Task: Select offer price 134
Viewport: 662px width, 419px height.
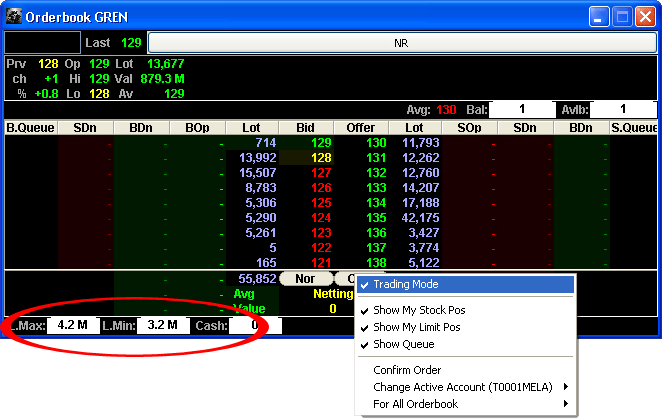Action: coord(376,203)
